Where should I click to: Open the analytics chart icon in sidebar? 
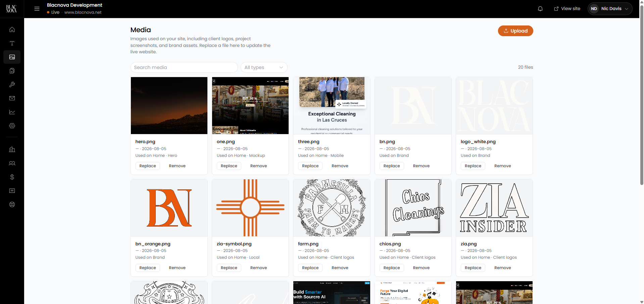tap(12, 112)
